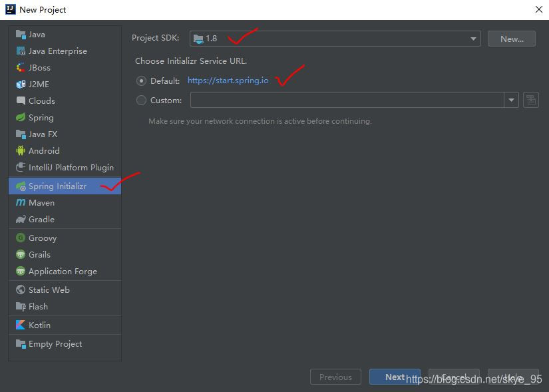Viewport: 549px width, 392px height.
Task: Click the Spring leaf icon
Action: point(21,117)
